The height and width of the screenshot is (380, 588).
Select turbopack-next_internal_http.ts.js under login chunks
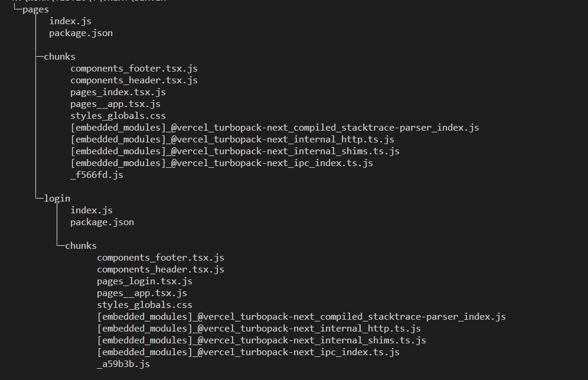pos(259,329)
